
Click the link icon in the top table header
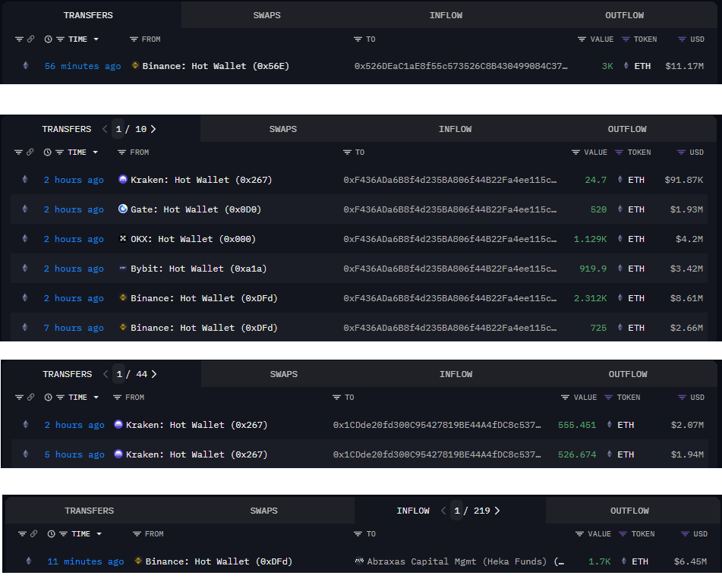(30, 39)
